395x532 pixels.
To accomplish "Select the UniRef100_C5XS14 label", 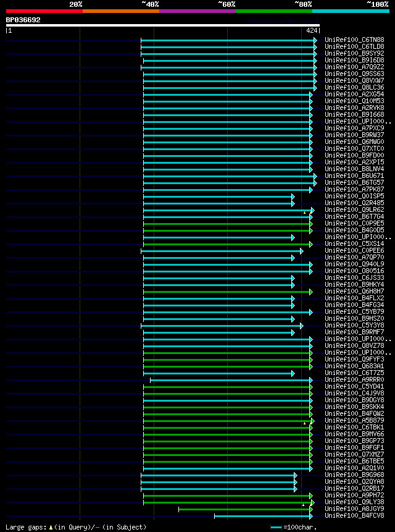I will pos(354,243).
